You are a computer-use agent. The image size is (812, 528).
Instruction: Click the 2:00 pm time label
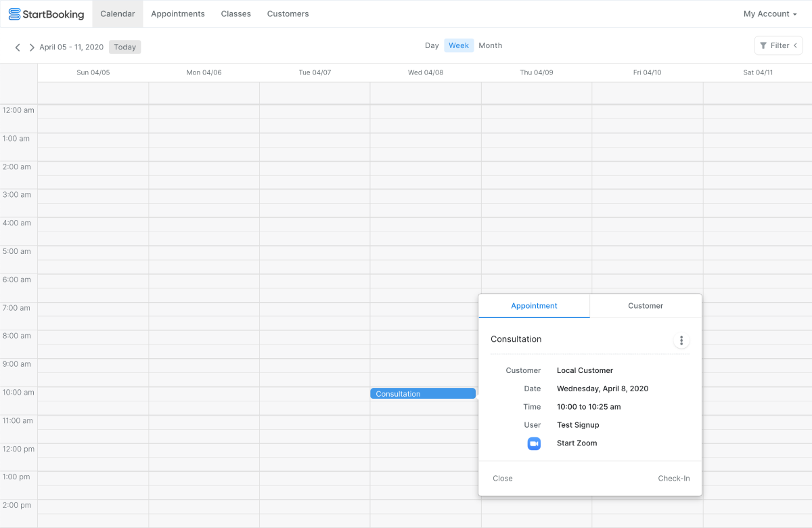(17, 505)
